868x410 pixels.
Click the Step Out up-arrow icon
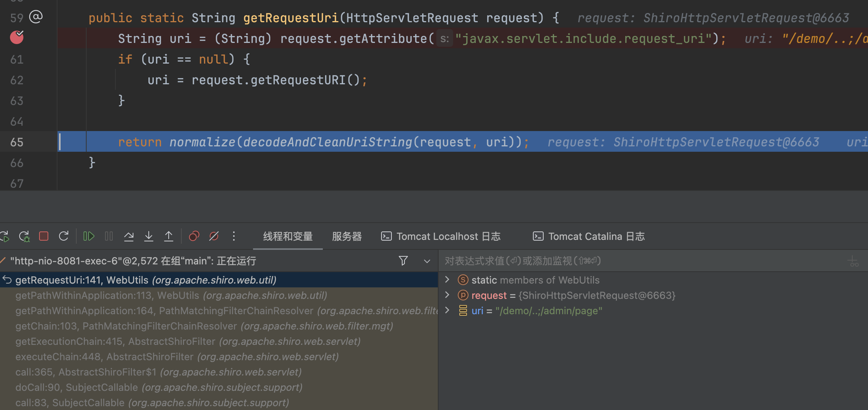[169, 236]
